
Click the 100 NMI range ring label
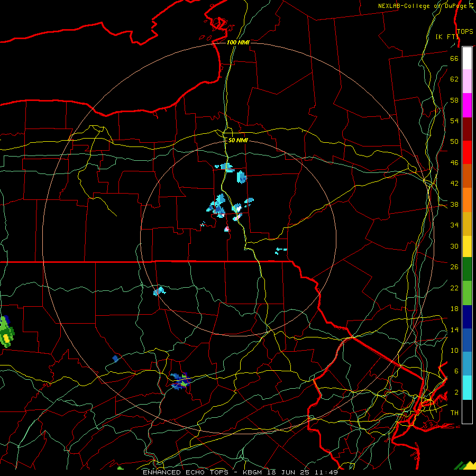pos(238,42)
